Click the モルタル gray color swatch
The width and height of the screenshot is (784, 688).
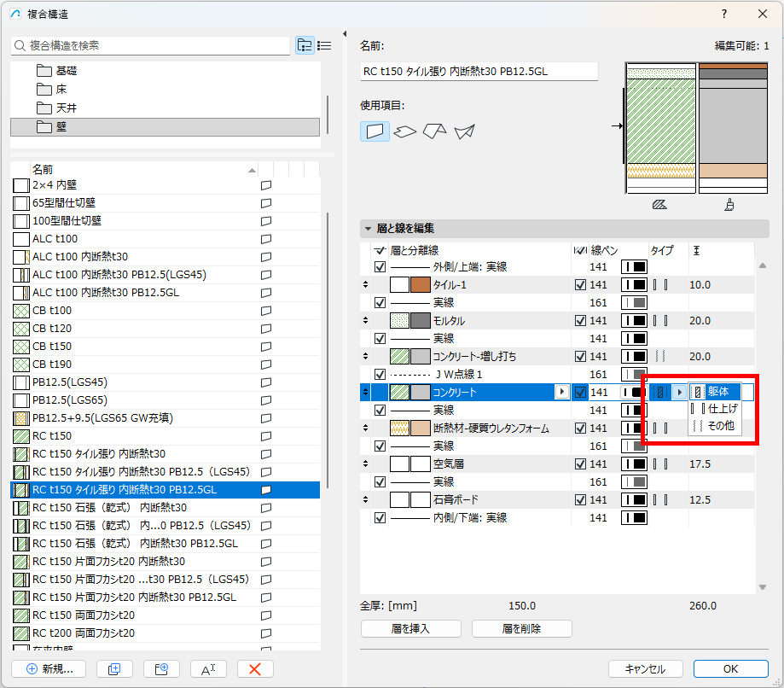point(421,321)
